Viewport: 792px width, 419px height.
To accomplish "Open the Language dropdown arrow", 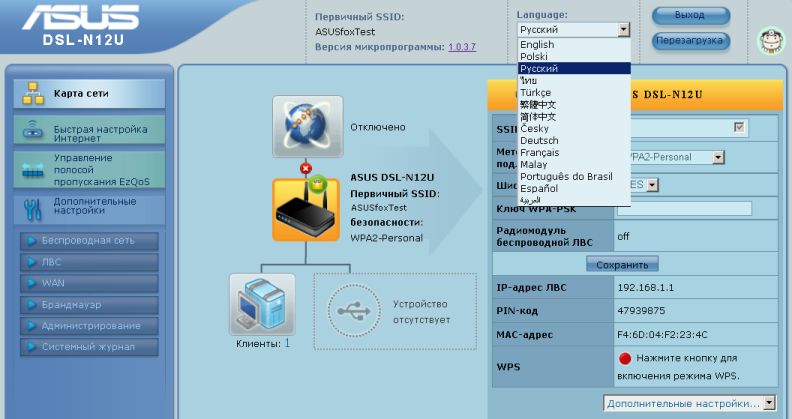I will [624, 30].
